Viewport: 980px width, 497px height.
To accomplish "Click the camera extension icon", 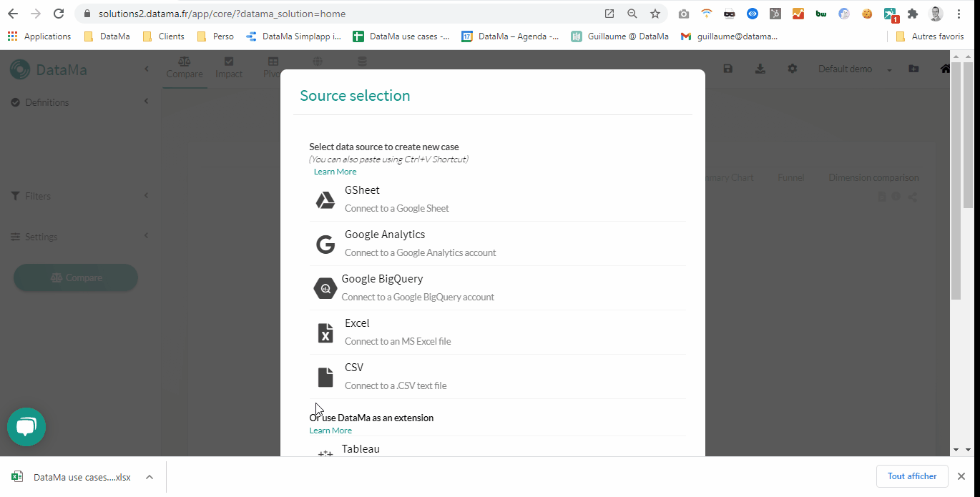I will click(684, 14).
